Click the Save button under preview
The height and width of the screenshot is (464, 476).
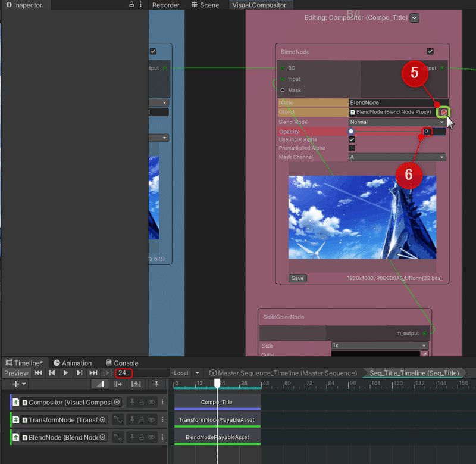(x=297, y=278)
